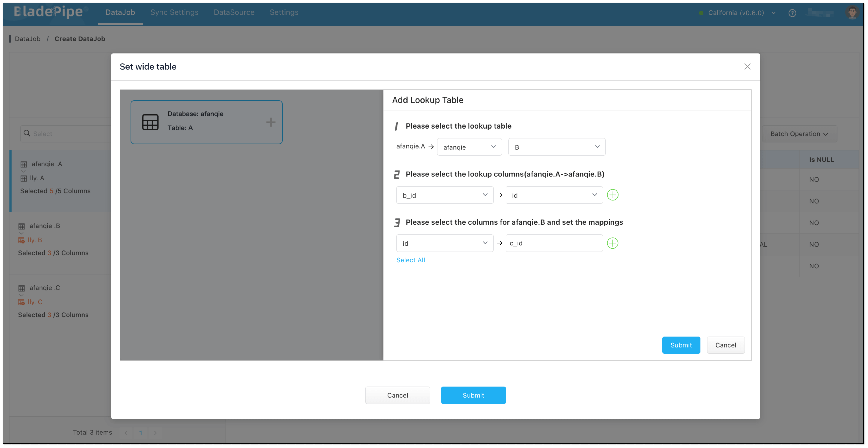This screenshot has height=448, width=868.
Task: Open the afanqie database dropdown
Action: click(469, 147)
